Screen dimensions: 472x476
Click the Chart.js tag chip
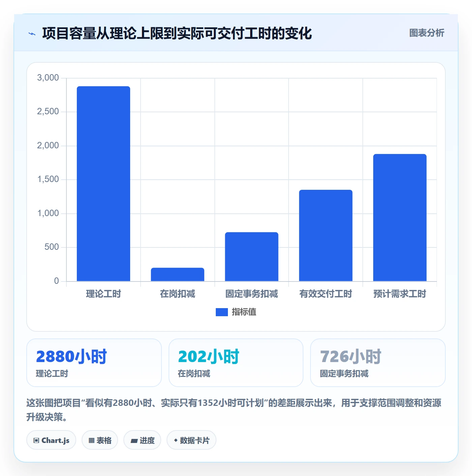(x=51, y=440)
